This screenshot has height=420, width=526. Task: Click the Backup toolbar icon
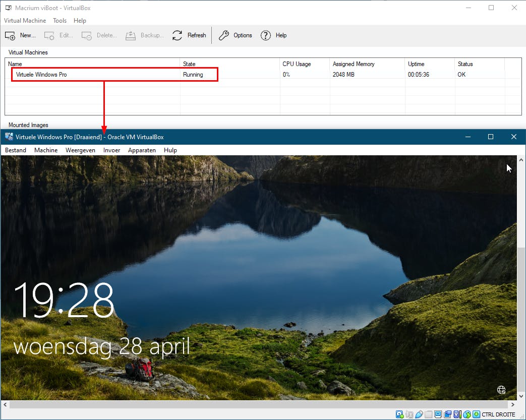pos(131,36)
